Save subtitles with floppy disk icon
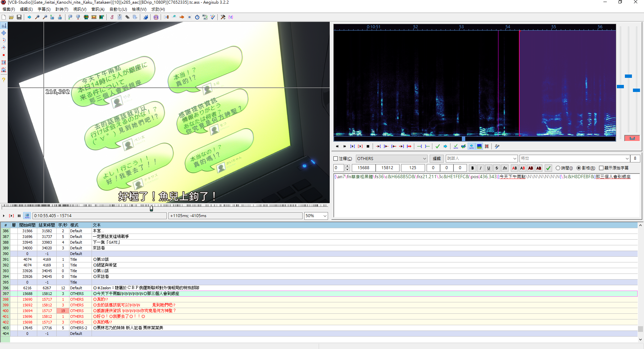This screenshot has height=349, width=644. [x=19, y=17]
